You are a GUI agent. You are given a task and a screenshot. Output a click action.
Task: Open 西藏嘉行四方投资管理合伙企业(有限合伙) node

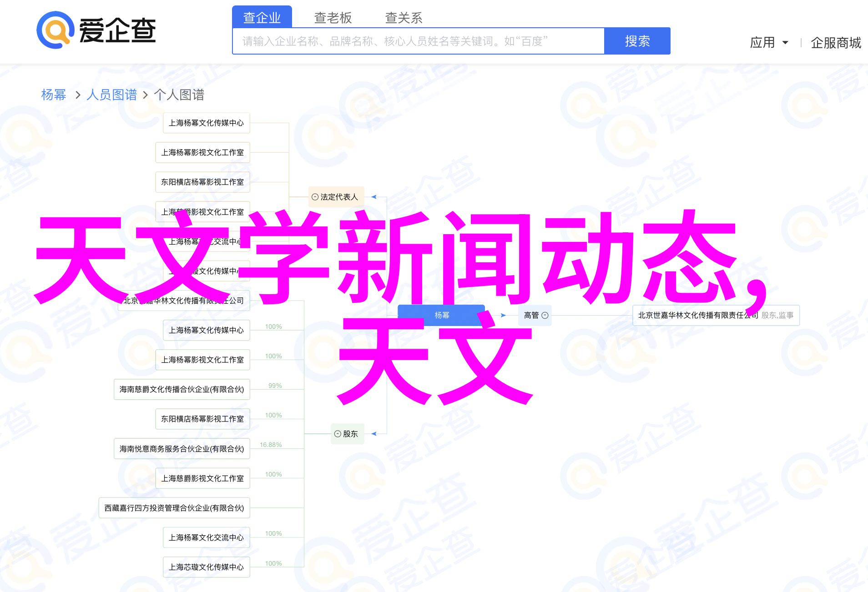click(x=174, y=508)
